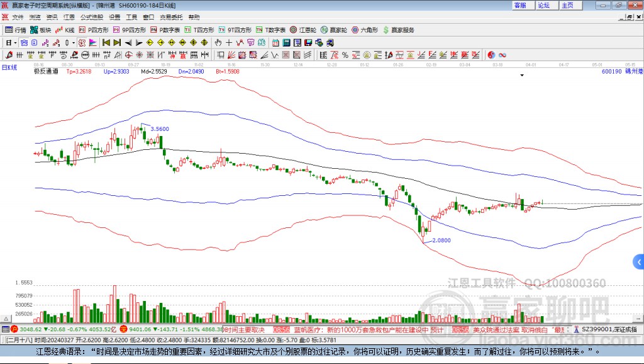Open the calculator icon in toolbar
Image resolution: width=644 pixels, height=364 pixels.
pos(287,43)
